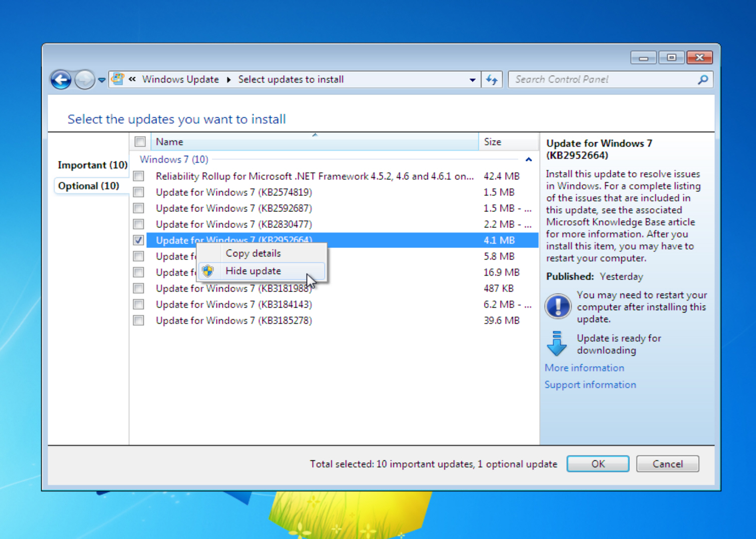Check the KB2592687 update checkbox

point(139,208)
